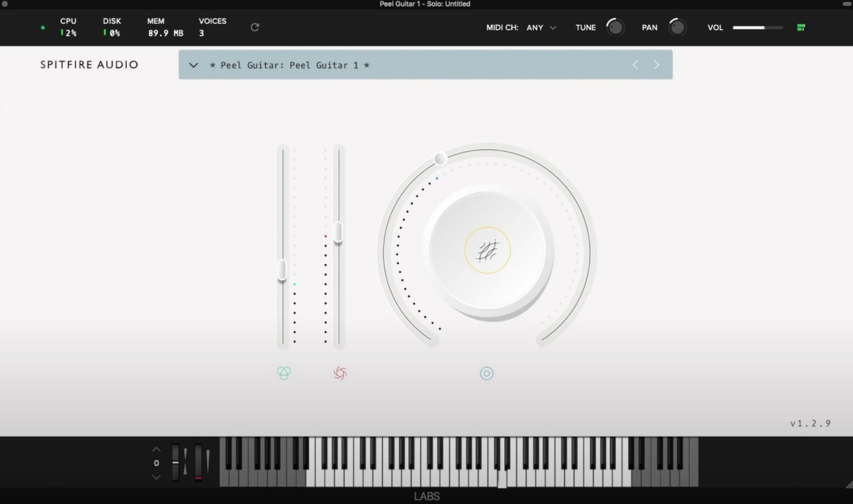Click the green output meter icon top right
Screen dimensions: 853x504
(x=801, y=27)
